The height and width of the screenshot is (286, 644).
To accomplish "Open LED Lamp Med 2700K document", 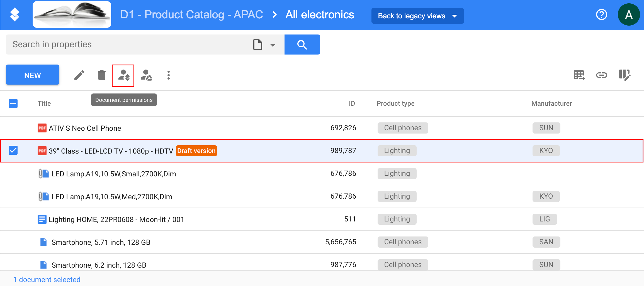I will coord(112,197).
